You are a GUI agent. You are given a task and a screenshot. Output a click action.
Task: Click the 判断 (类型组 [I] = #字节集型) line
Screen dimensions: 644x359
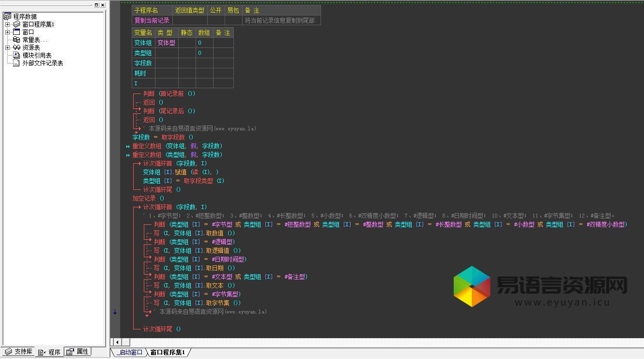pyautogui.click(x=198, y=294)
